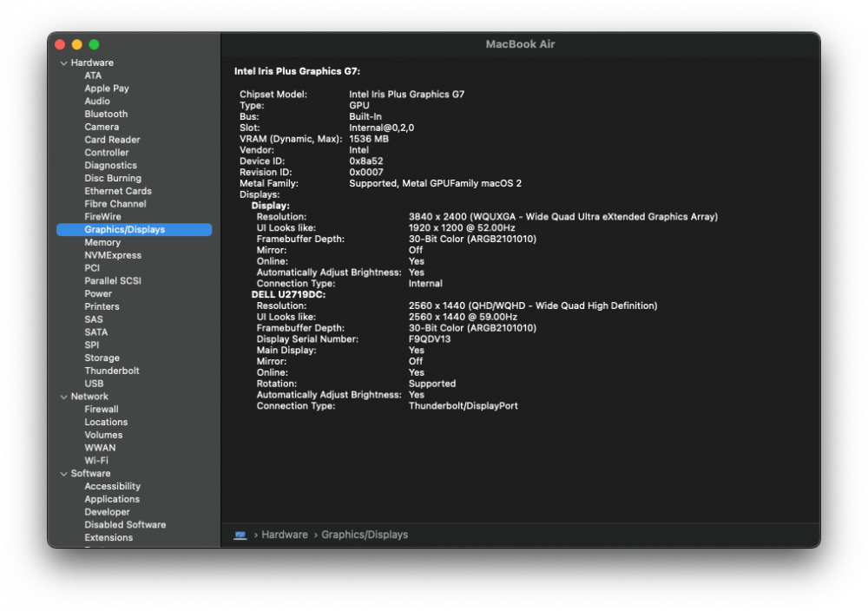
Task: Select Diagnostics in the sidebar
Action: click(x=111, y=166)
